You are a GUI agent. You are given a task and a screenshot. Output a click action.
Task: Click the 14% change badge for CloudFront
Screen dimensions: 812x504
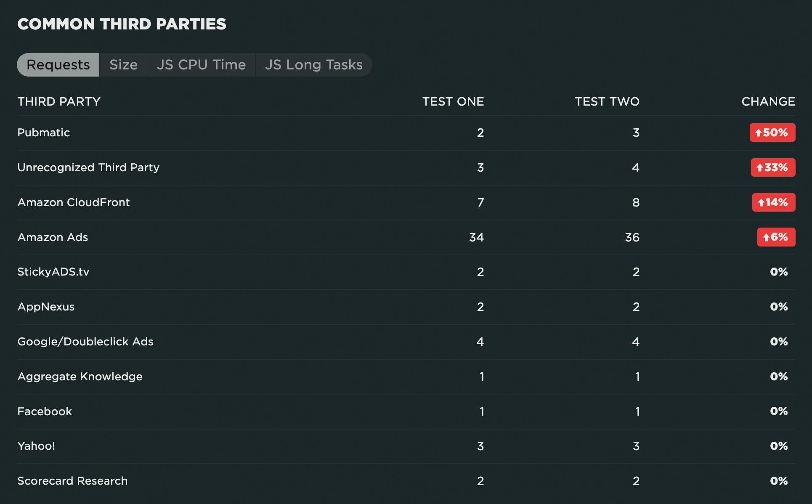tap(773, 202)
